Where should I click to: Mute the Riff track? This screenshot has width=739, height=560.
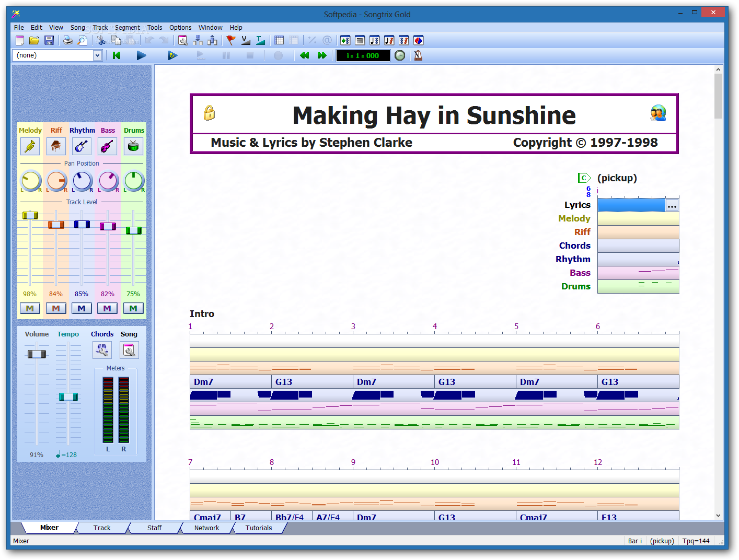coord(56,308)
